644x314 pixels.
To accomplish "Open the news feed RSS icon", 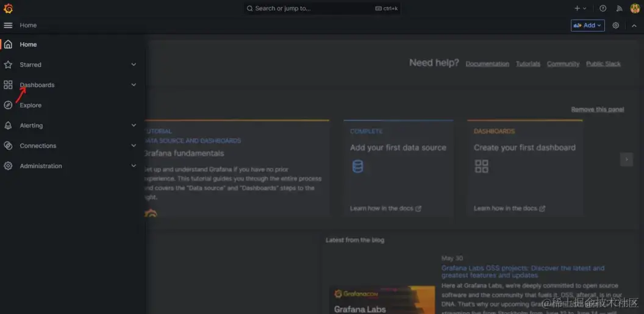I will [620, 8].
